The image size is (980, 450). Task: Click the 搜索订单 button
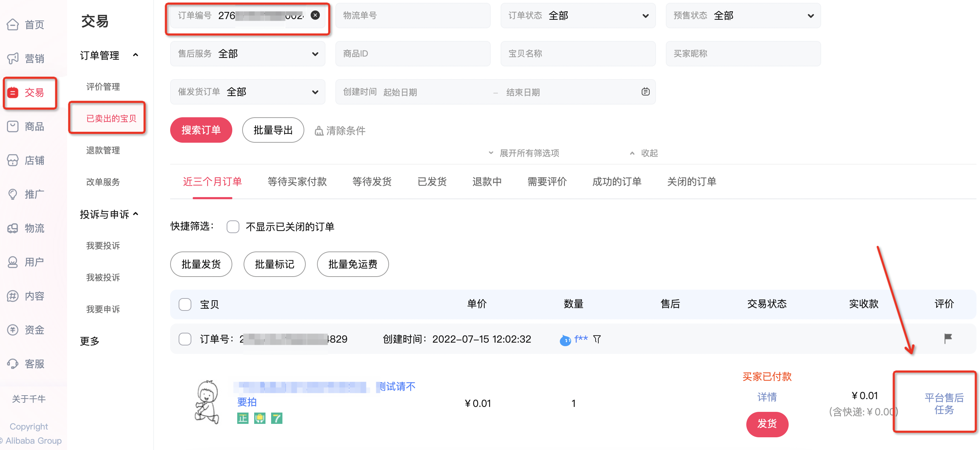(201, 130)
